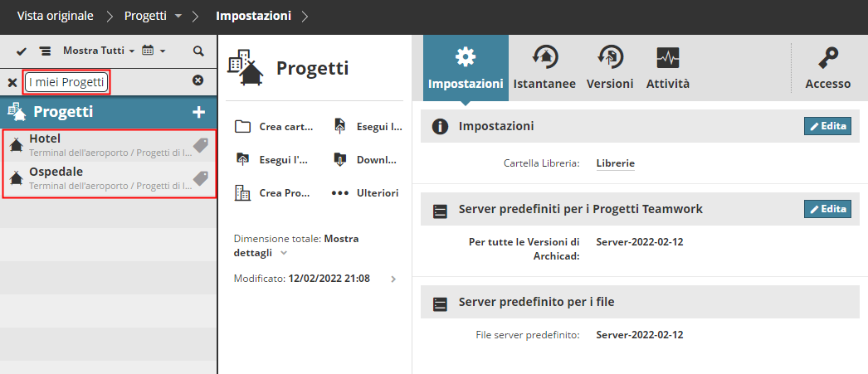The height and width of the screenshot is (374, 868).
Task: Click the 'I miei Progetti' filter field
Action: click(66, 82)
